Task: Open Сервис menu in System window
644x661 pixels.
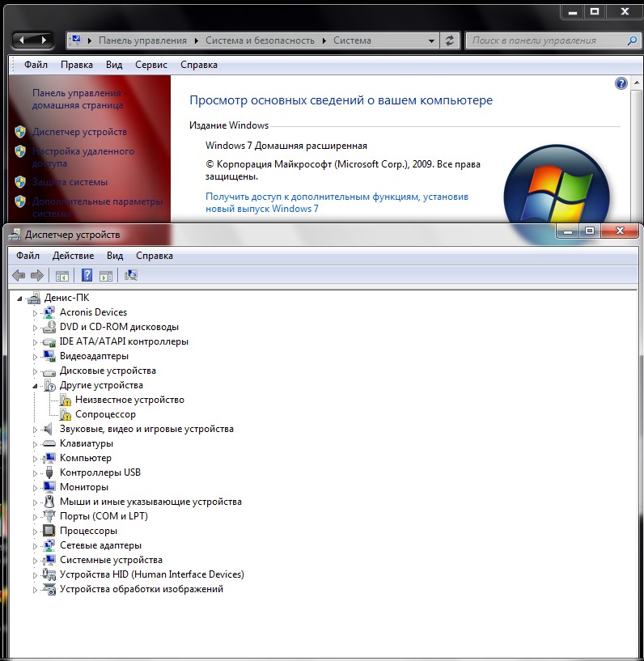Action: (x=150, y=65)
